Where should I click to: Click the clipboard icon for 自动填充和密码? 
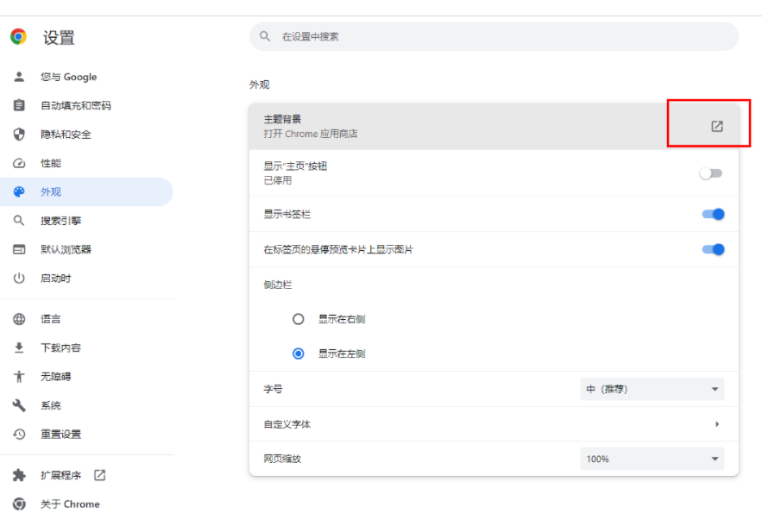pyautogui.click(x=19, y=105)
